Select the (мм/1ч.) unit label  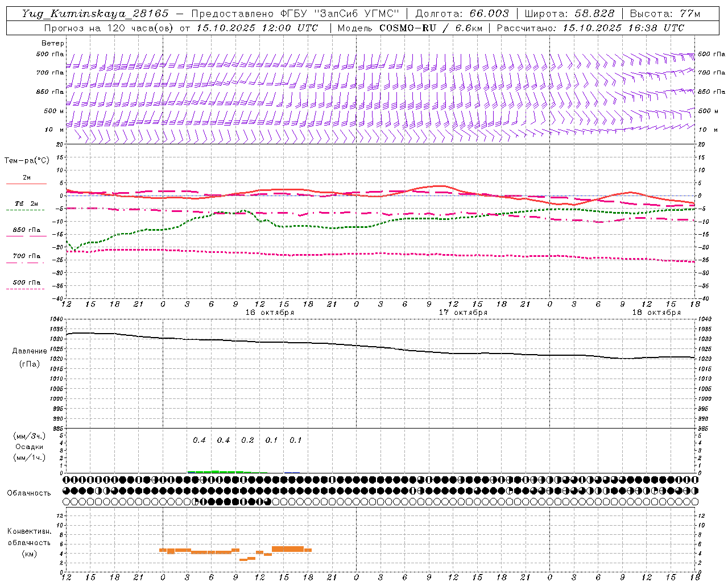(30, 458)
